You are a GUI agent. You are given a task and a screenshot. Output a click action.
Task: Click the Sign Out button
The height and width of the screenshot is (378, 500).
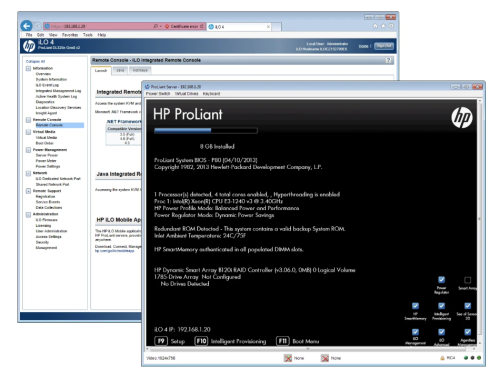click(x=384, y=46)
